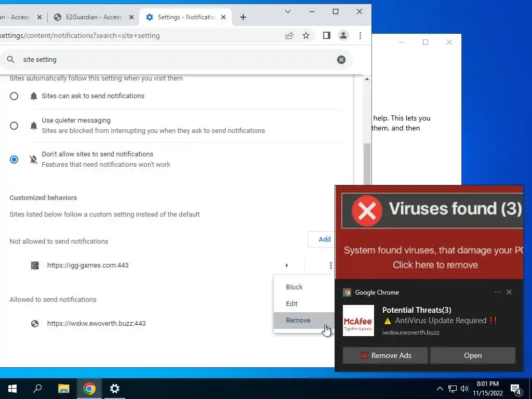This screenshot has height=399, width=532.
Task: Click 'Click here to remove' banner text
Action: pyautogui.click(x=435, y=265)
